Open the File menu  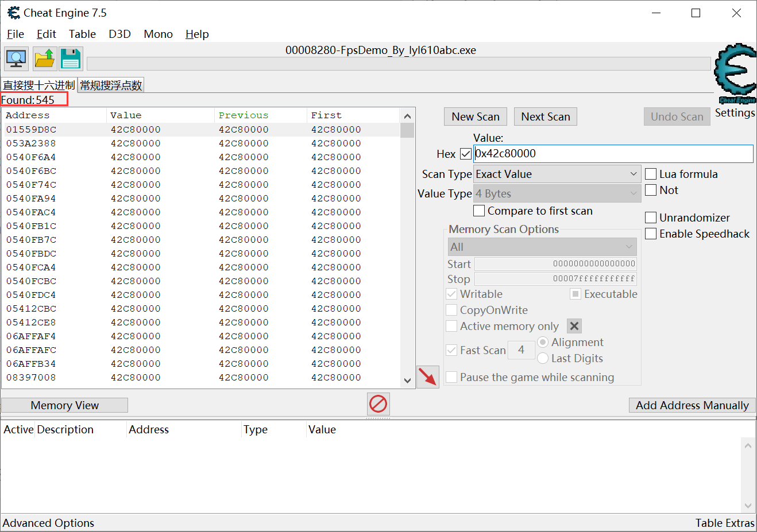16,34
